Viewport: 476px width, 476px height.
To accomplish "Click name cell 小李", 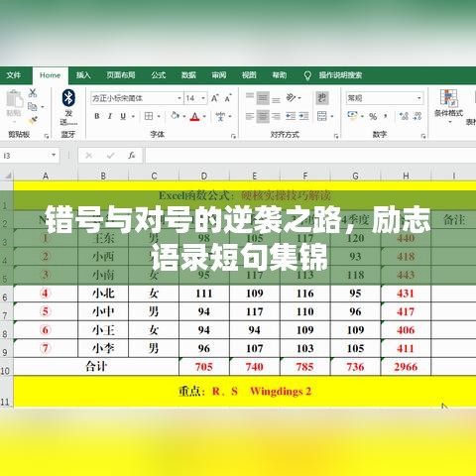I will 103,348.
